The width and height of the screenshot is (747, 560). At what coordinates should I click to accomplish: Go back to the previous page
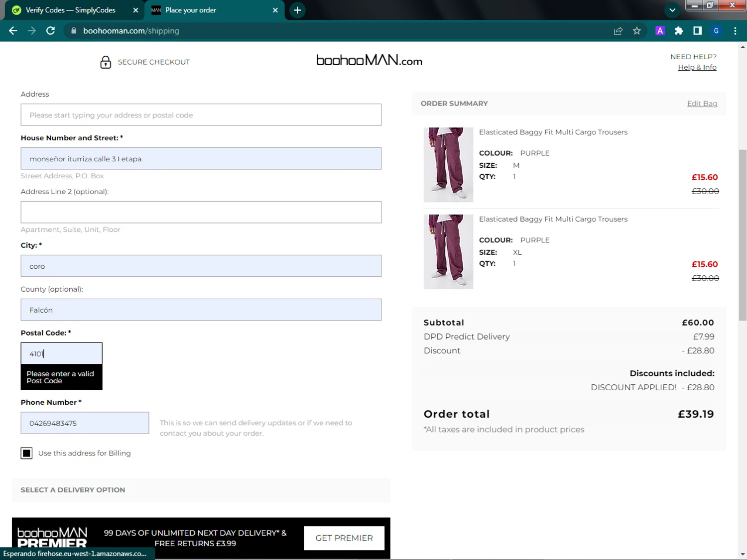[13, 31]
